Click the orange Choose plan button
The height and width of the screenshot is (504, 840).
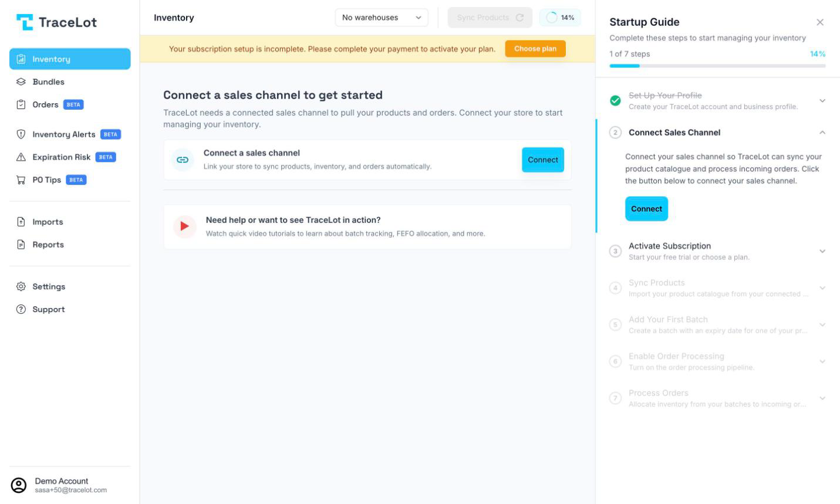click(535, 49)
